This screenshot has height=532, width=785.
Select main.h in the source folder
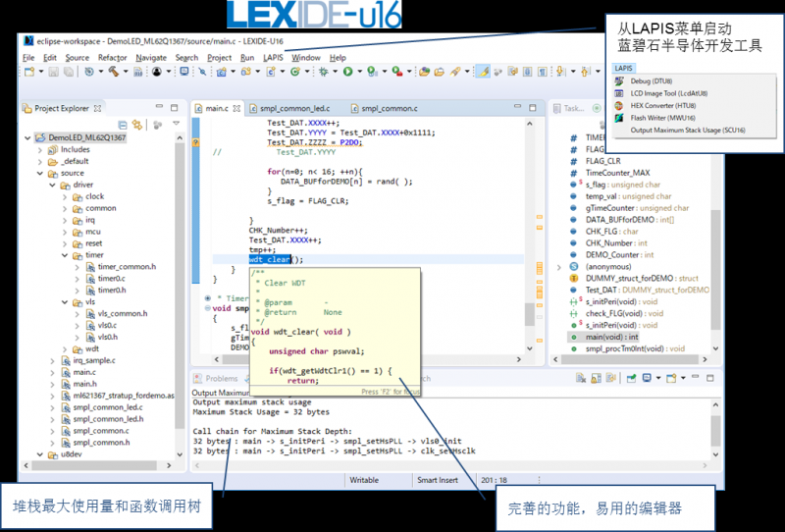pos(85,384)
